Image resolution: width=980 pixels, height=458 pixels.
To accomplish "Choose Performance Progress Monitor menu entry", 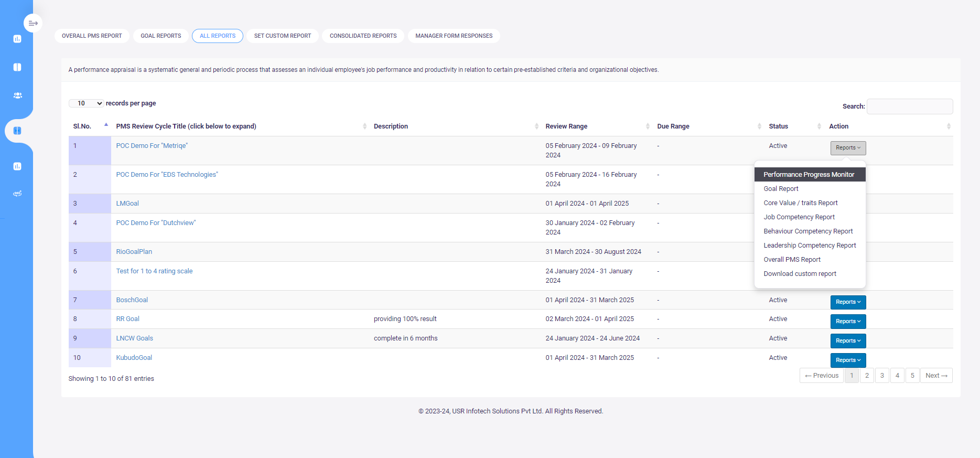I will pyautogui.click(x=810, y=175).
